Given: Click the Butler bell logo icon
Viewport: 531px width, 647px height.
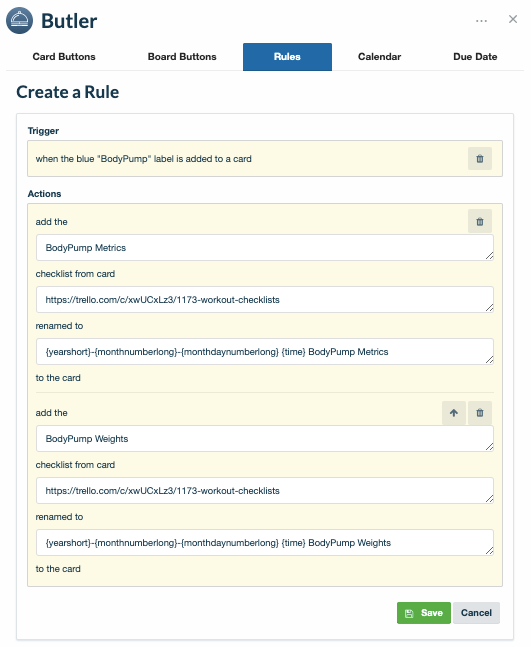Looking at the screenshot, I should pos(19,20).
